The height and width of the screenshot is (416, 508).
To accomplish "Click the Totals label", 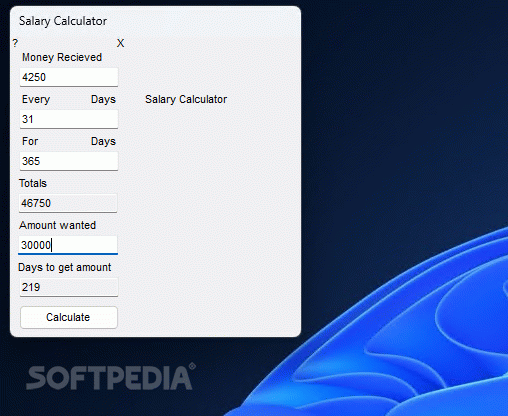I will (x=33, y=183).
